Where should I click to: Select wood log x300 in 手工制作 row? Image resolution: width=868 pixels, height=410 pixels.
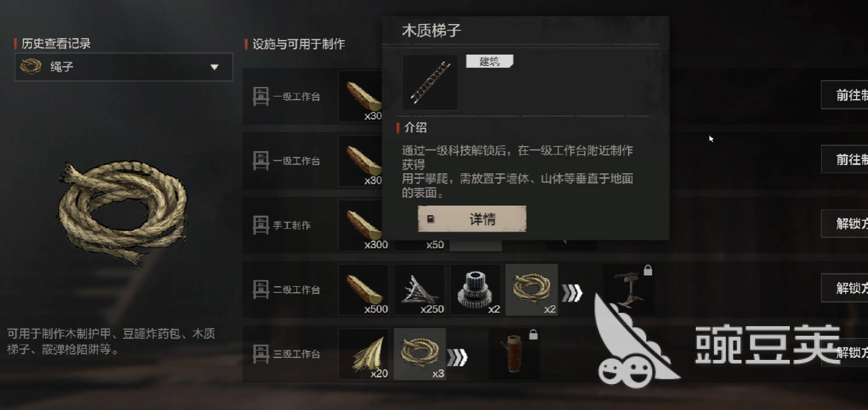pyautogui.click(x=364, y=225)
